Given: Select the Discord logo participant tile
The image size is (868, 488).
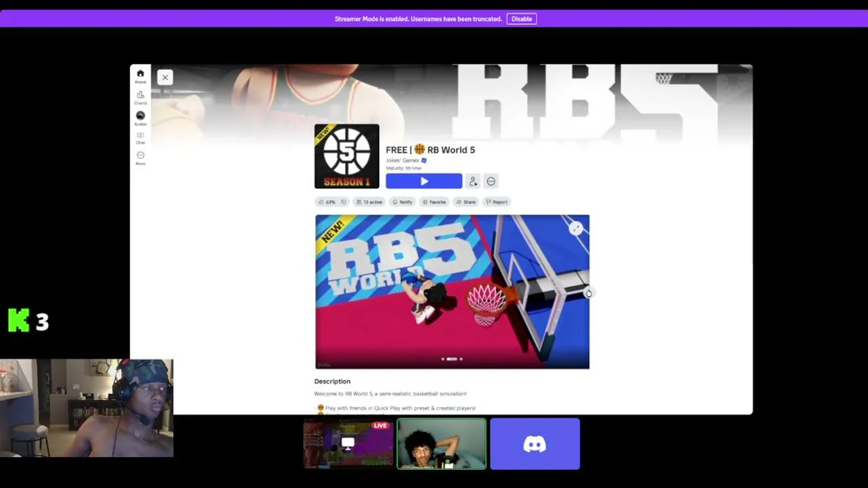Looking at the screenshot, I should tap(535, 444).
